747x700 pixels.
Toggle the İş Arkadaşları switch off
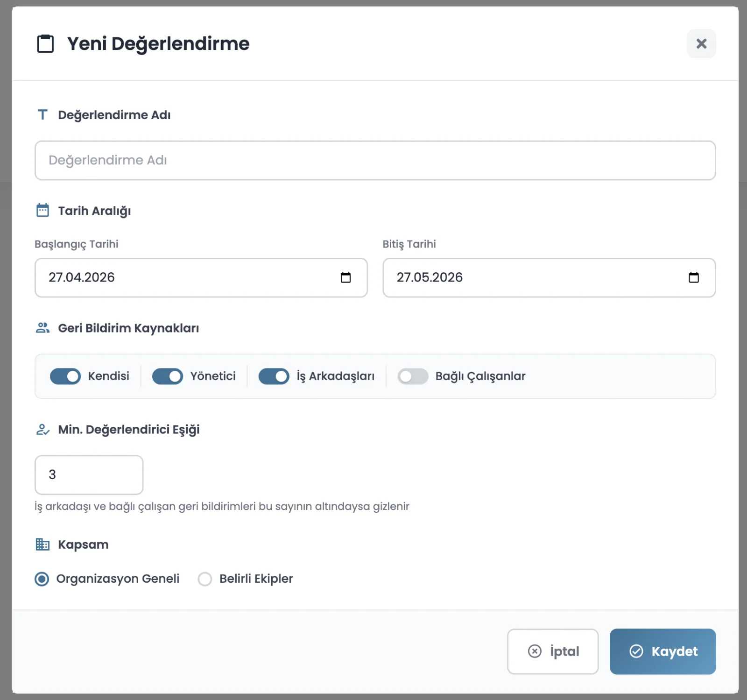point(274,376)
